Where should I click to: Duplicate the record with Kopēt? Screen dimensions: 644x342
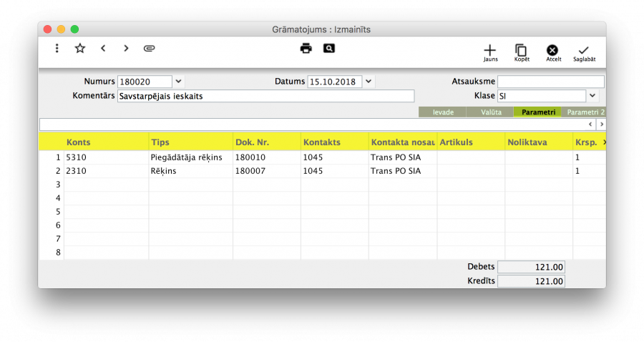[521, 52]
